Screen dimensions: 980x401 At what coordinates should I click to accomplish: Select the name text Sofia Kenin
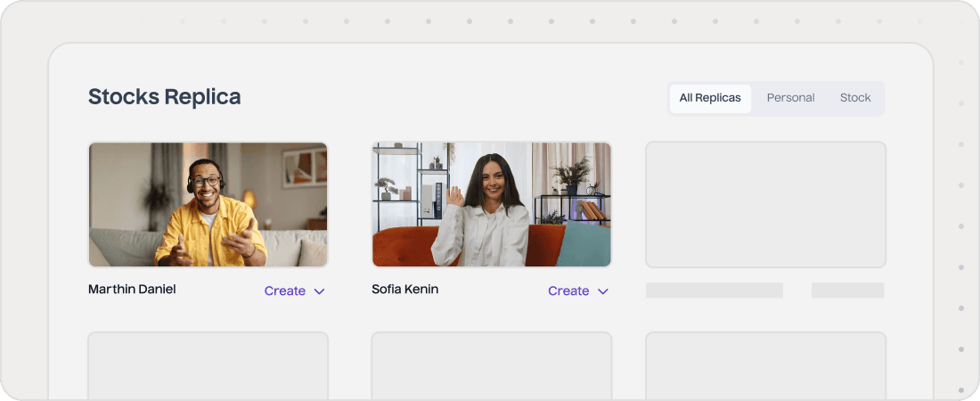(x=405, y=289)
